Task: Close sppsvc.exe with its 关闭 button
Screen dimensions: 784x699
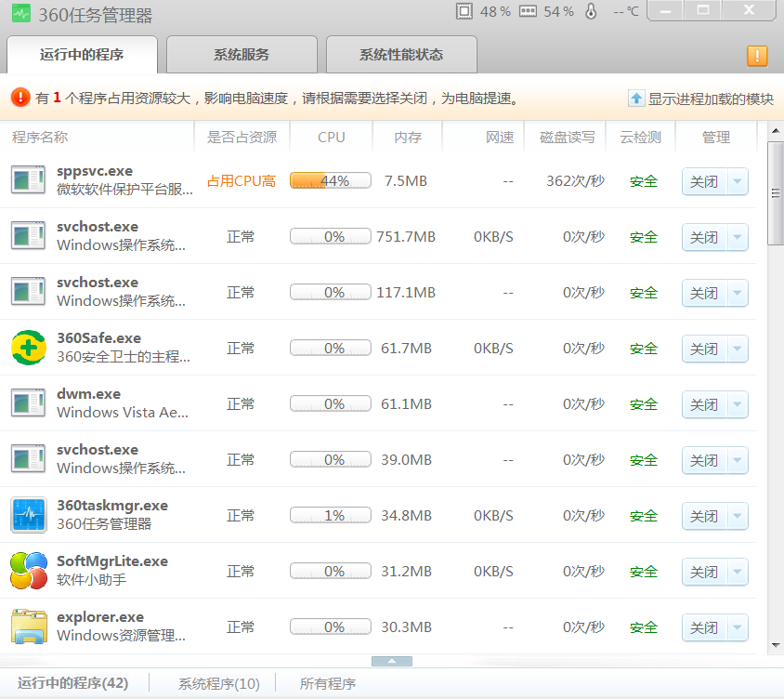Action: pos(704,181)
